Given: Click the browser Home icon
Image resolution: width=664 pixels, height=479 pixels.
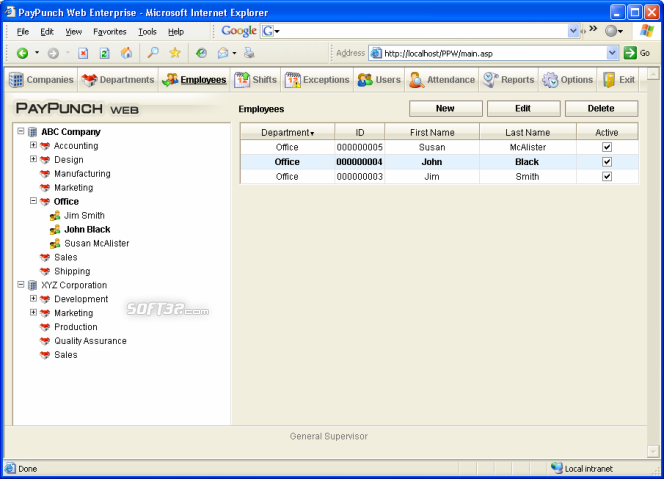Looking at the screenshot, I should tap(126, 53).
